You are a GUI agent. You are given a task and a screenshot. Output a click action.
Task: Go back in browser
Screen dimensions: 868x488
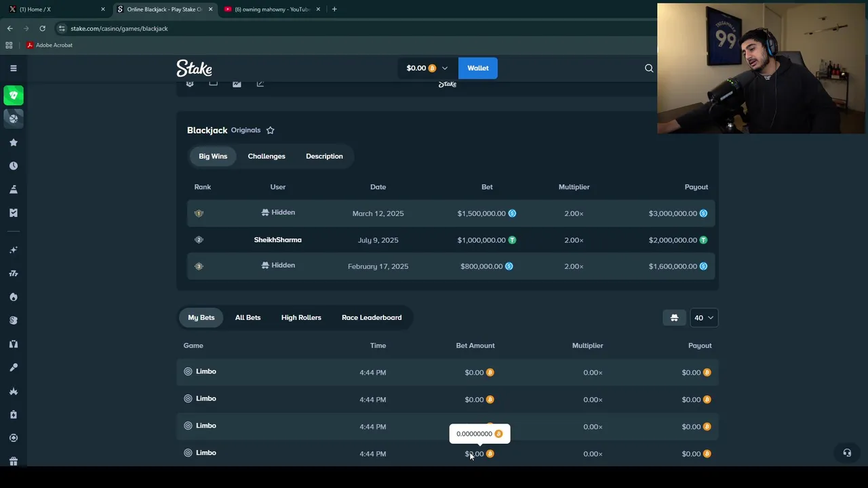tap(9, 28)
